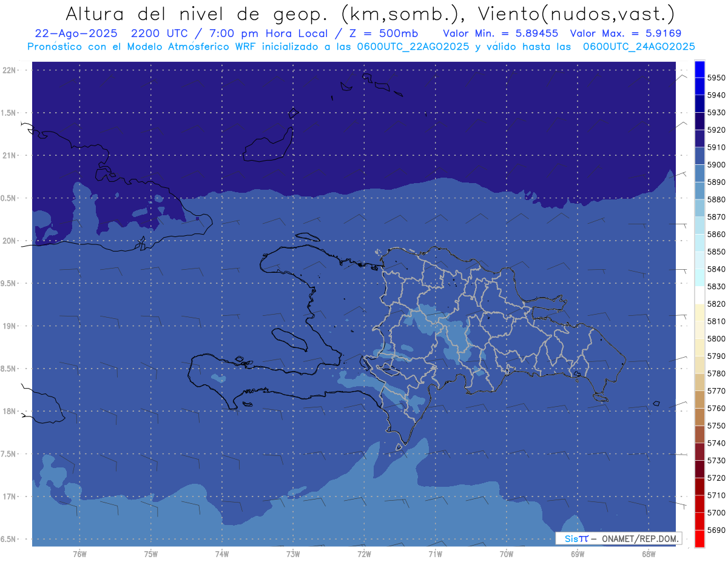Screen dimensions: 728x562
Task: Click the 5710 colorbar value
Action: [x=717, y=495]
